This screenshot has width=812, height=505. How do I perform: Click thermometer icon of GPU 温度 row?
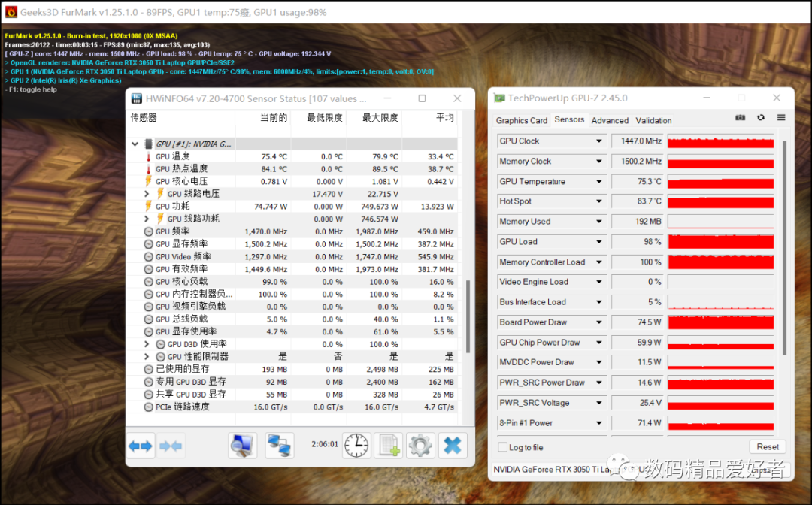148,156
